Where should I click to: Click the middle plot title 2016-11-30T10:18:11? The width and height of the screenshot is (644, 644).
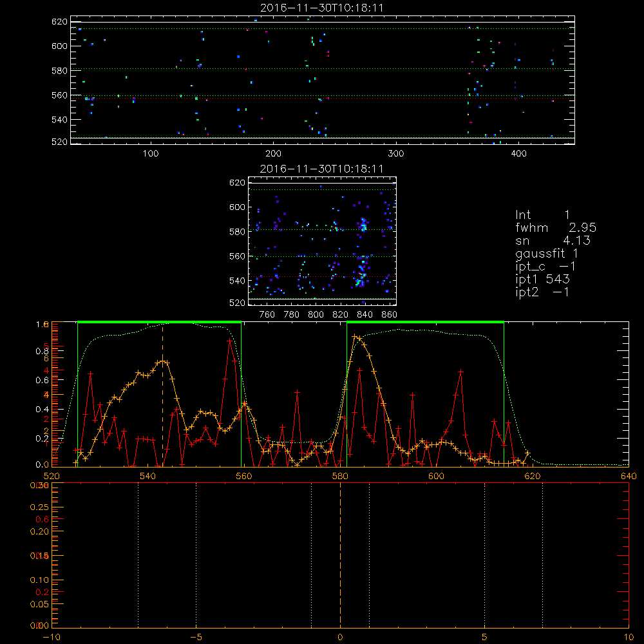[x=321, y=169]
